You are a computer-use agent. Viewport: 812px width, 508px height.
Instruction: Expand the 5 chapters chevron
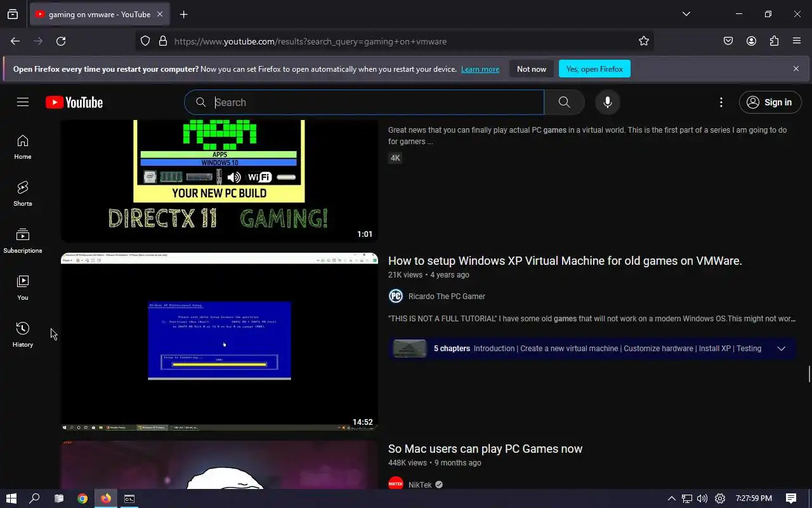point(782,349)
